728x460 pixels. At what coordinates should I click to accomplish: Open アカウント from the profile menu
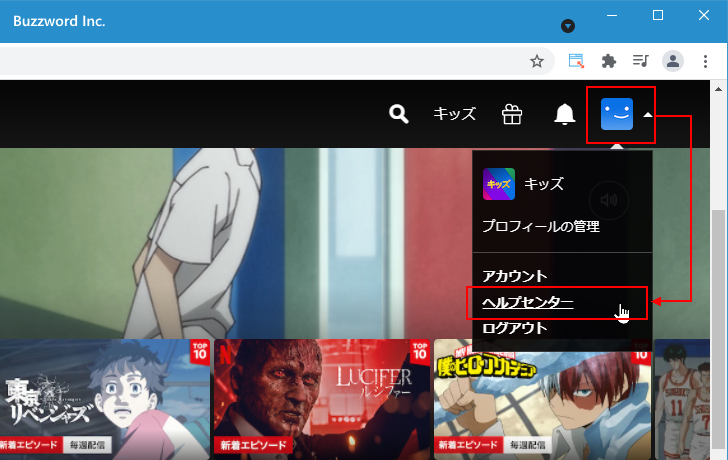[514, 276]
